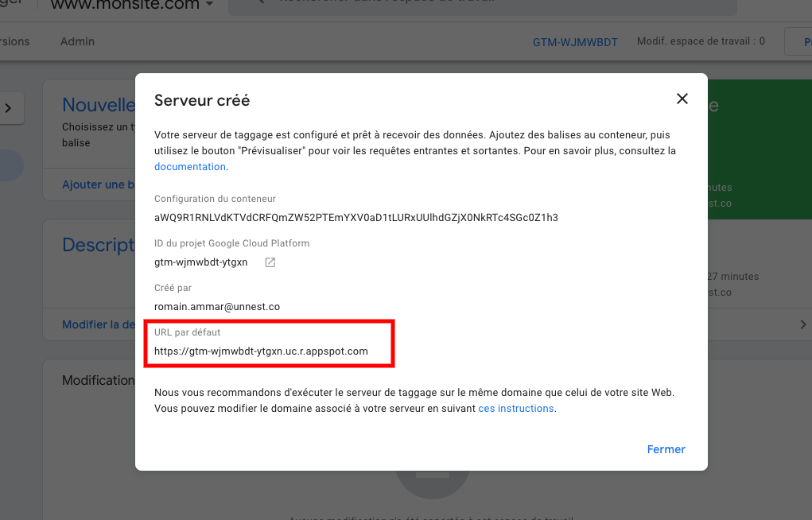Select the default URL https://gtm-wjmwbdt-ytgxn.uc.r.appspot.com
812x520 pixels.
(261, 351)
